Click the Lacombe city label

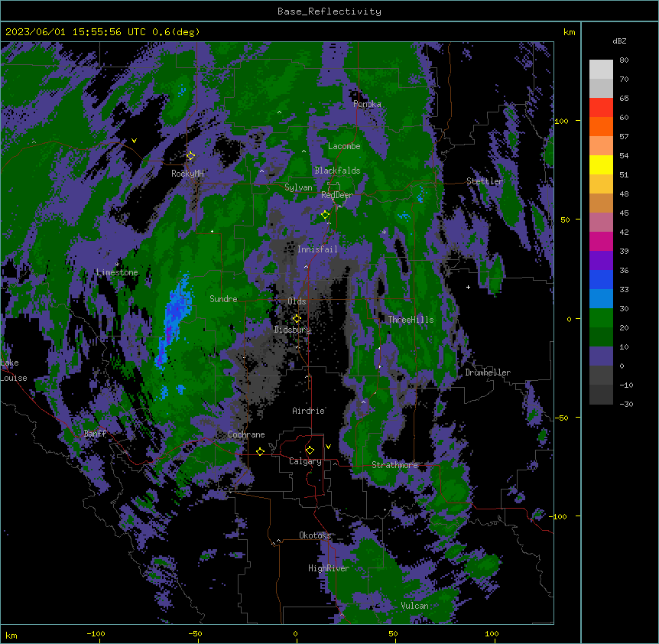344,146
